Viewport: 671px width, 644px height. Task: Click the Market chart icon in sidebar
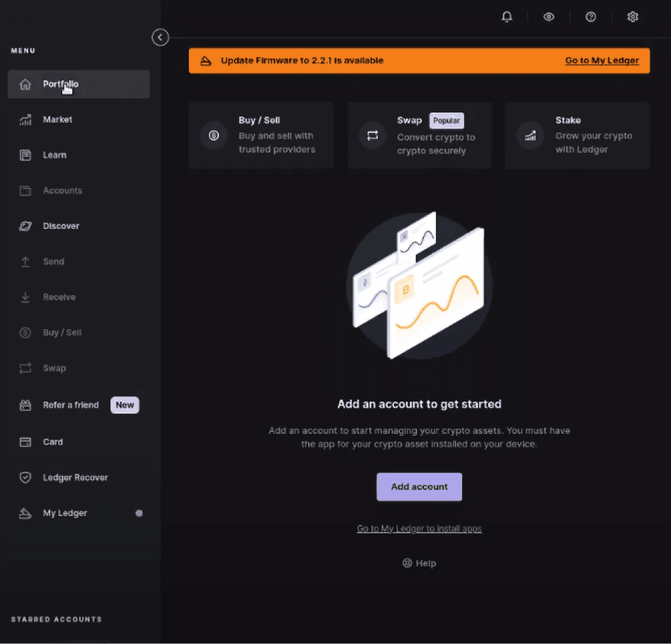point(25,119)
